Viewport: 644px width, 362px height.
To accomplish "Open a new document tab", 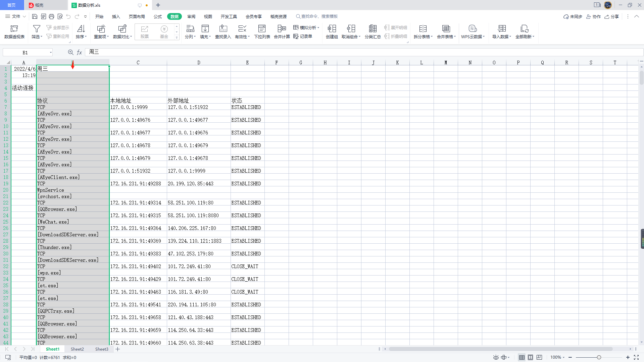I will 158,5.
